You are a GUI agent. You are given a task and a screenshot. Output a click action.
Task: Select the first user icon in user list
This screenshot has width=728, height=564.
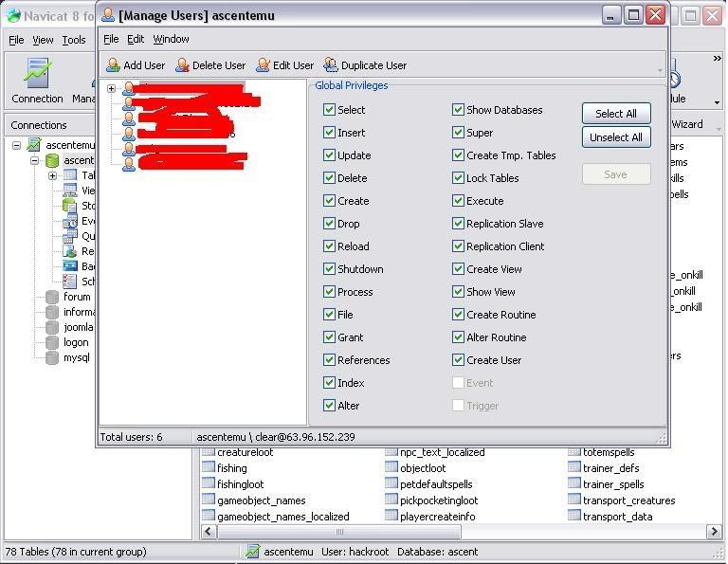129,88
